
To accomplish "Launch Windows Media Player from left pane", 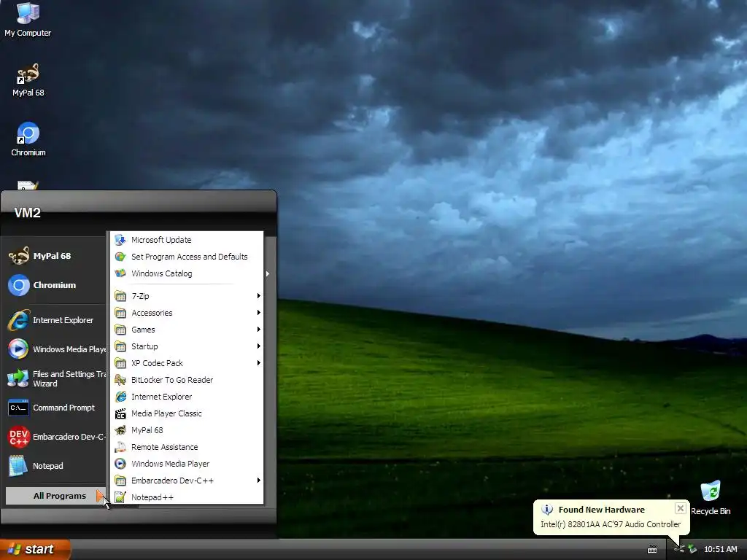I will [56, 349].
